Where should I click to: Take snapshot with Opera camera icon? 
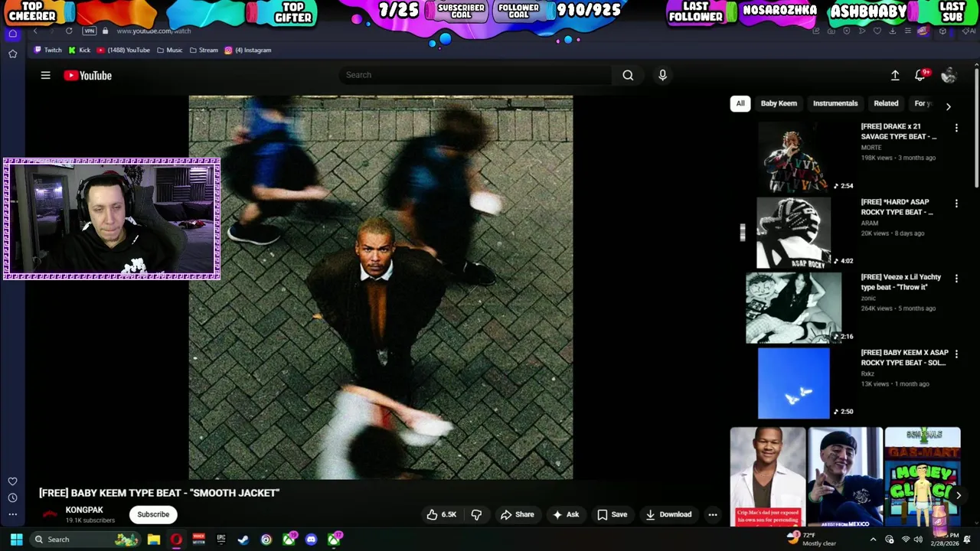click(x=831, y=31)
